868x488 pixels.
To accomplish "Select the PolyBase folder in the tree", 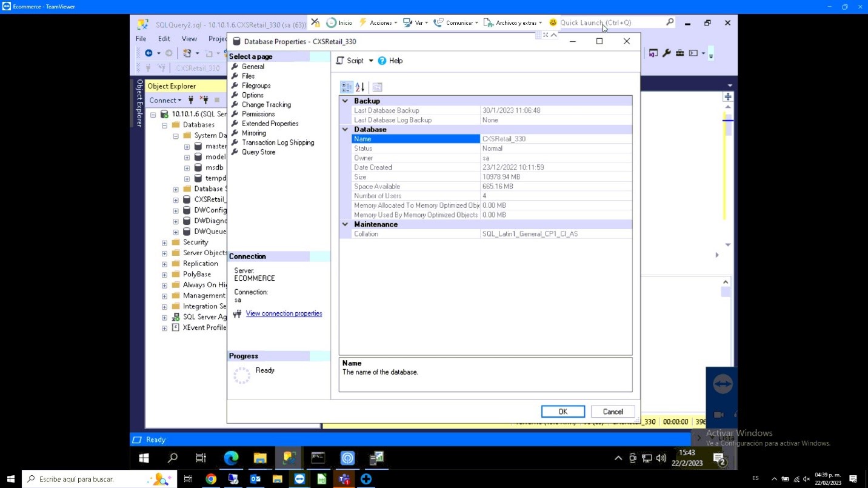I will point(197,275).
